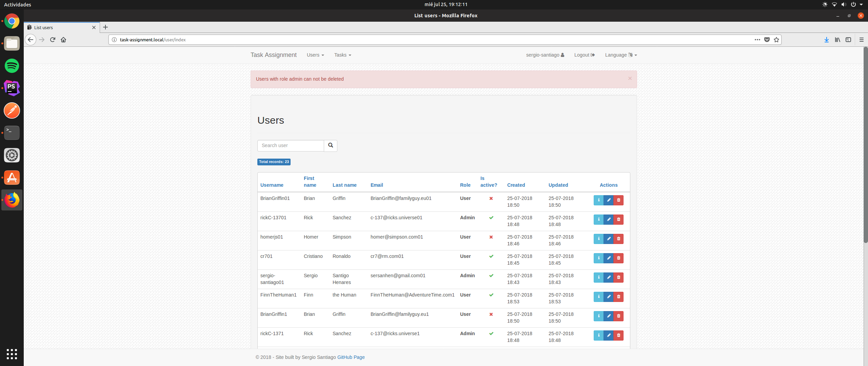Viewport: 868px width, 366px height.
Task: Click edit pencil for cr701 row
Action: point(609,258)
